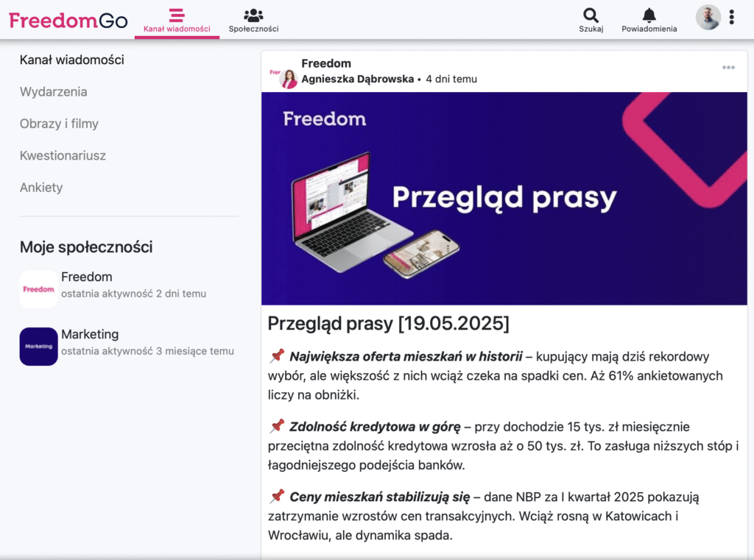This screenshot has width=754, height=560.
Task: Click the Freedom post header name
Action: tap(326, 63)
